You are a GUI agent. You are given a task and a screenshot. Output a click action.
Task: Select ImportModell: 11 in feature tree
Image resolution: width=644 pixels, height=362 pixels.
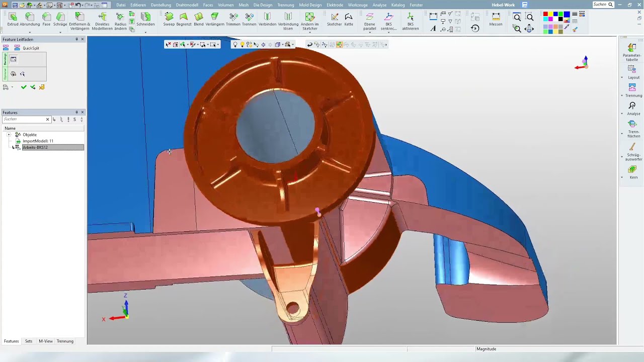pyautogui.click(x=38, y=141)
